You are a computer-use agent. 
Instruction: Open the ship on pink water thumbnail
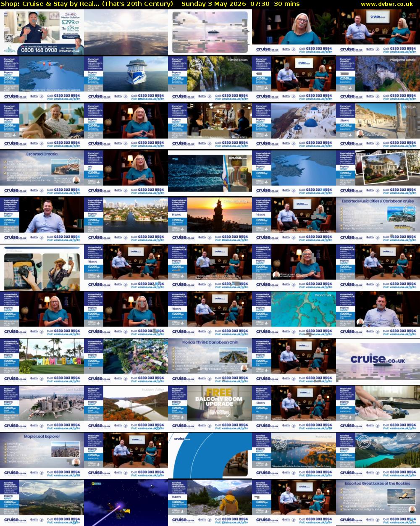pos(210,32)
